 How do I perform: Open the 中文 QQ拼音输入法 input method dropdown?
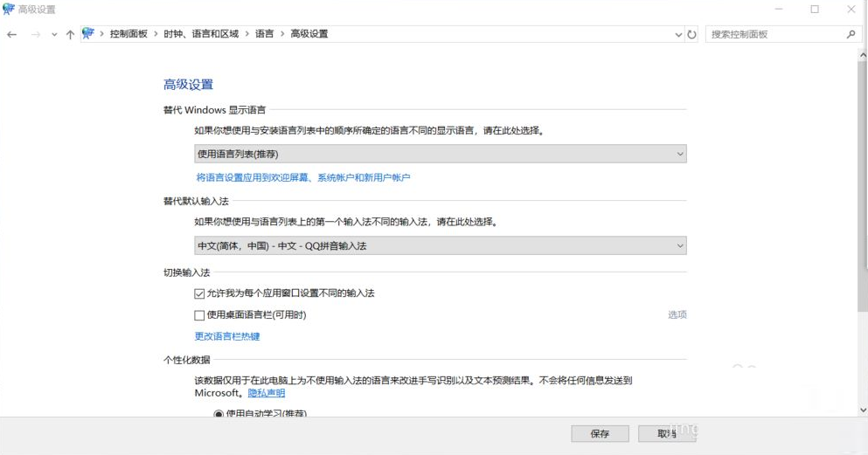(440, 246)
